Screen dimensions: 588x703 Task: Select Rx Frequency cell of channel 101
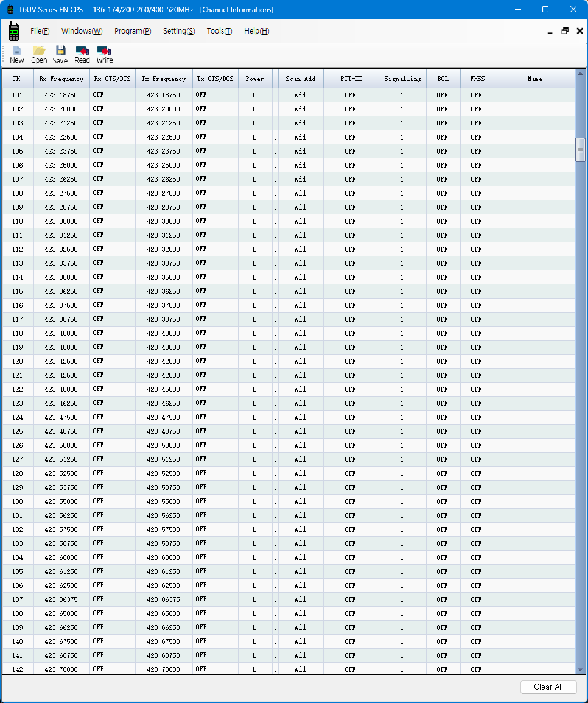coord(61,95)
